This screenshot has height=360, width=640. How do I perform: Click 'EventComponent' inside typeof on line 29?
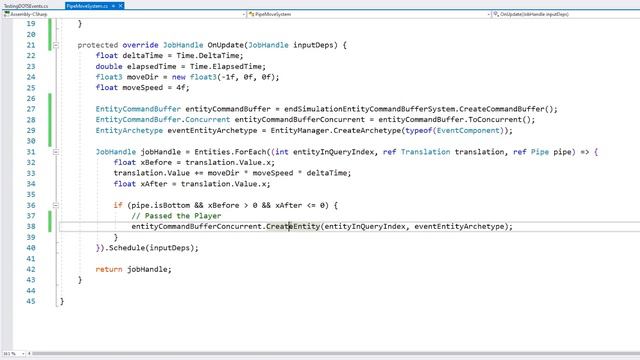(468, 131)
